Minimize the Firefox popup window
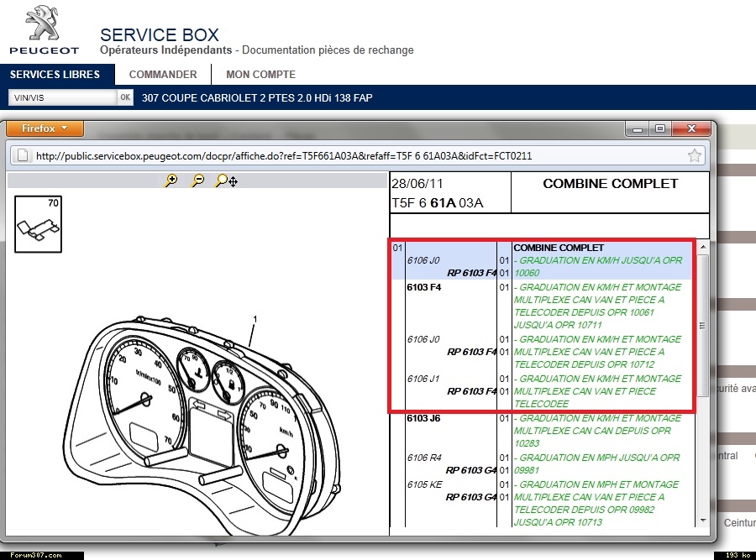The width and height of the screenshot is (756, 560). tap(637, 128)
